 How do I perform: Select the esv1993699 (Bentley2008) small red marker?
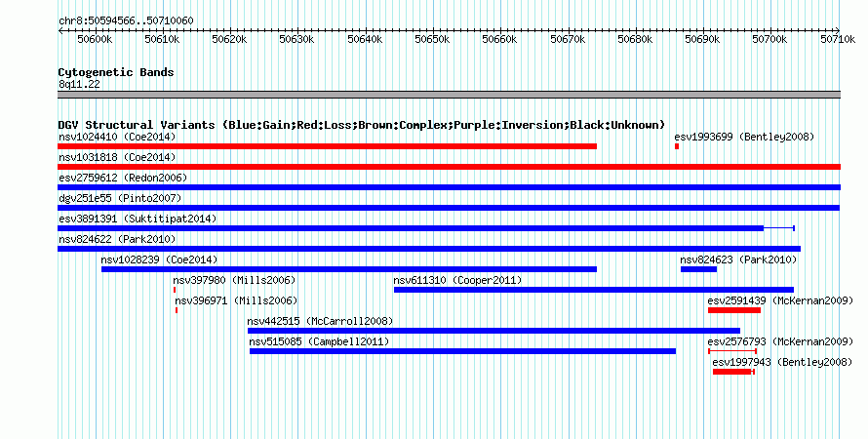pyautogui.click(x=677, y=146)
